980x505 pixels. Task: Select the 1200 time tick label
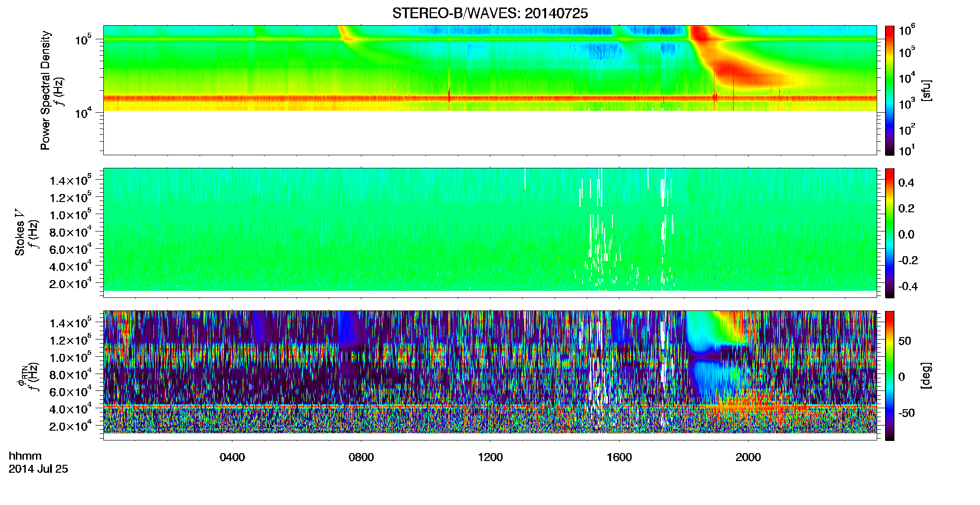point(490,457)
